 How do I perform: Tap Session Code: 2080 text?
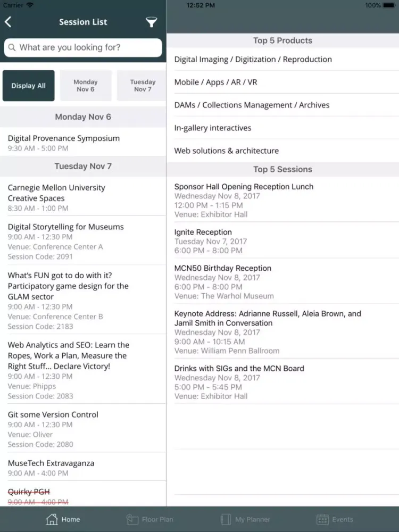[40, 444]
